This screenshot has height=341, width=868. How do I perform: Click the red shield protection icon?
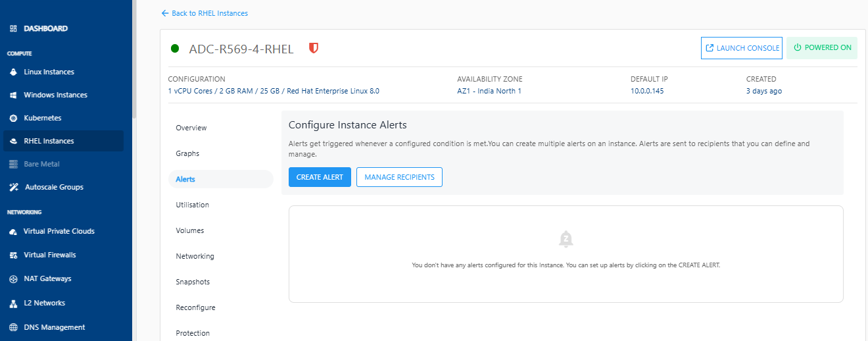(x=314, y=48)
